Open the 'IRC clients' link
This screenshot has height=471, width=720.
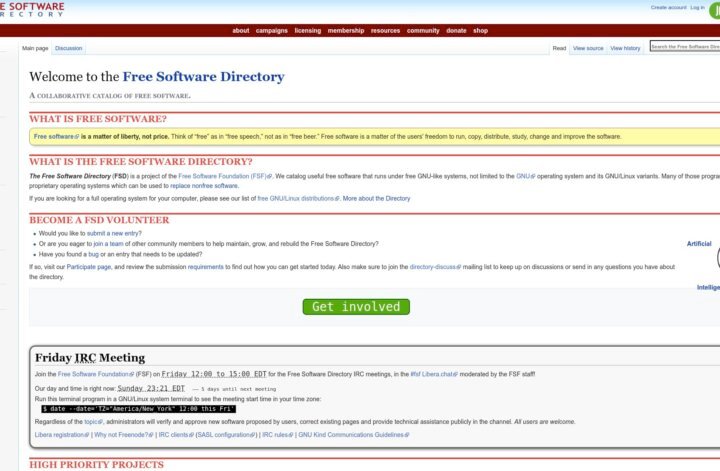176,435
